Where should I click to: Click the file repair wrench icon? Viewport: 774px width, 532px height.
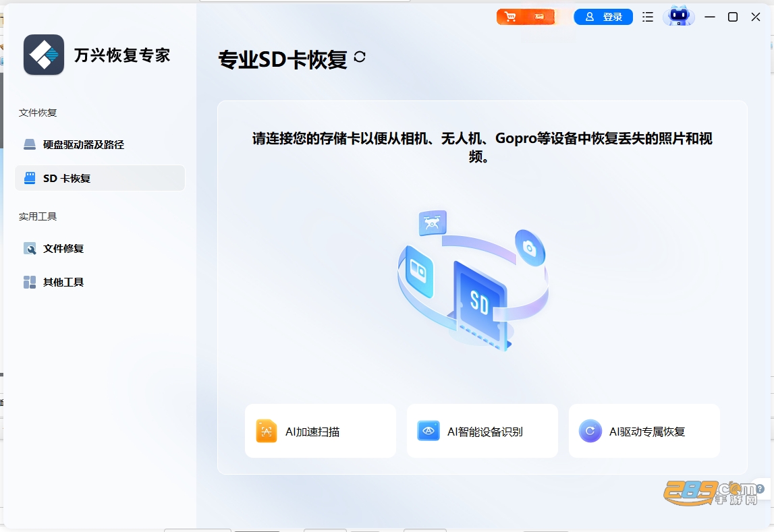[30, 249]
